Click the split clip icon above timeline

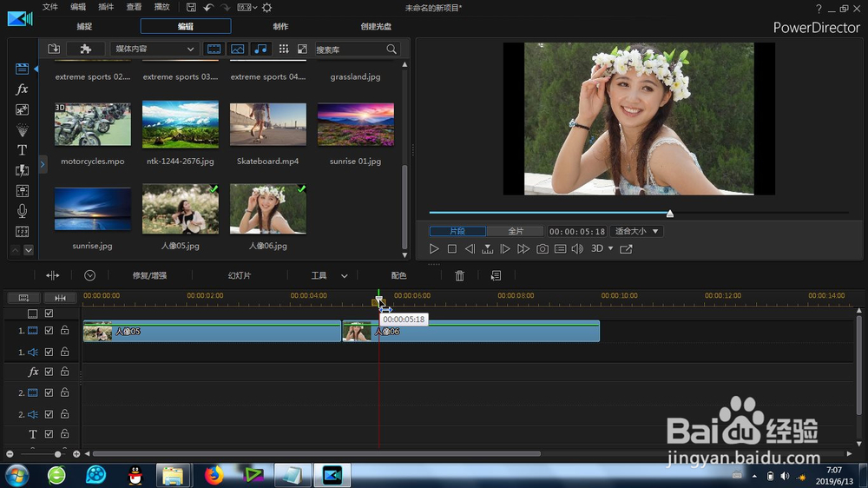pyautogui.click(x=53, y=275)
